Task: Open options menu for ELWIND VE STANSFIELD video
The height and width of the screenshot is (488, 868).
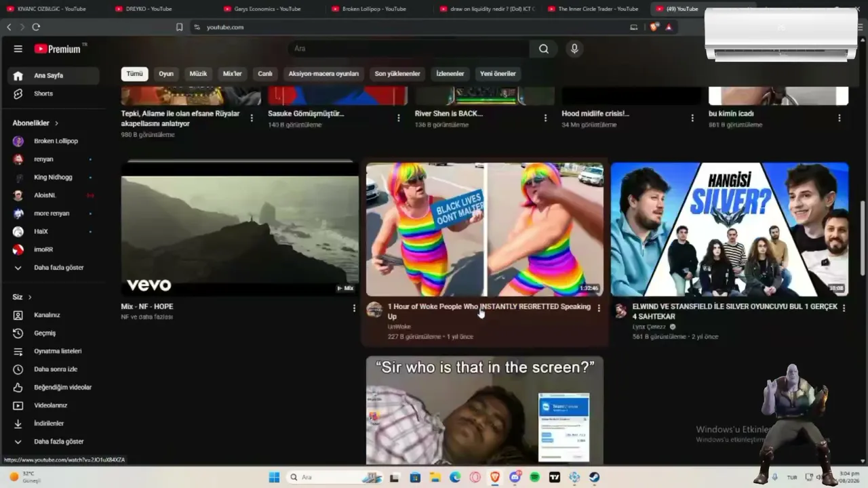Action: pos(844,308)
